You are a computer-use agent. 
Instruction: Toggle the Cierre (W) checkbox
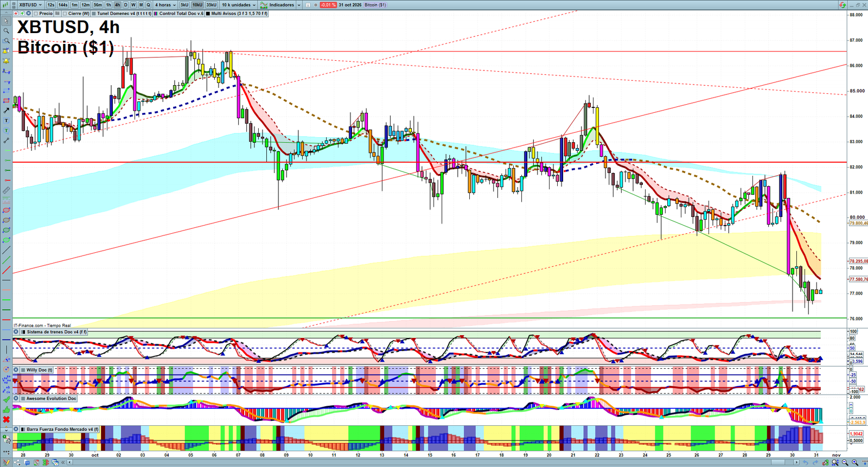pos(65,14)
